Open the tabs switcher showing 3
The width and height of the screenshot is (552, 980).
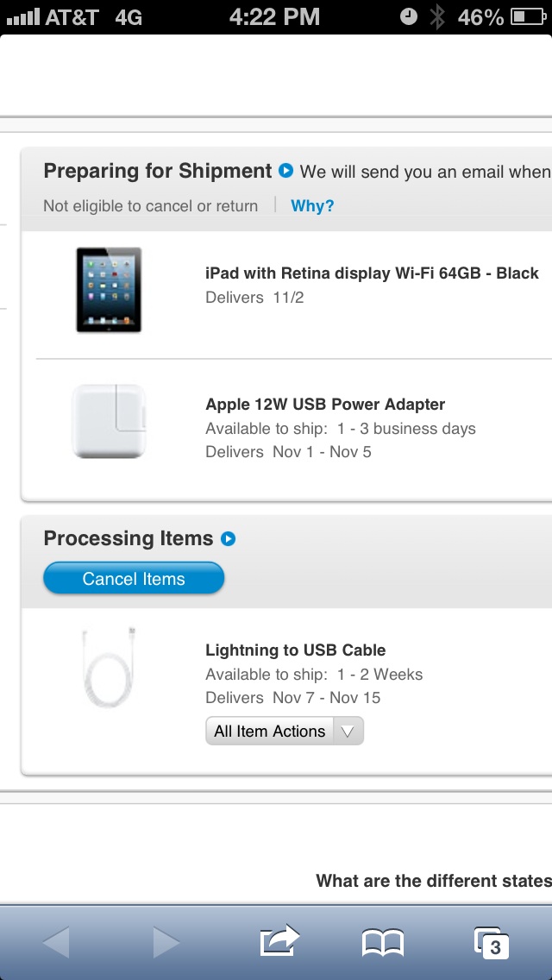tap(492, 943)
